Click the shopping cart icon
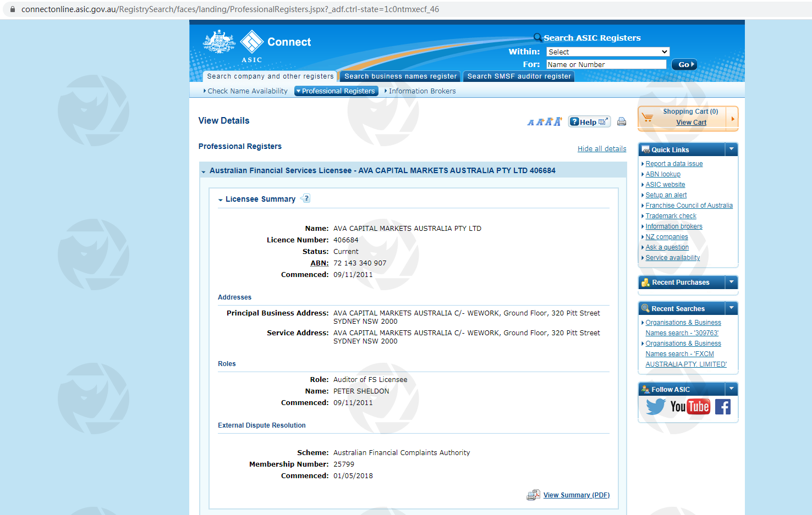812x515 pixels. pos(648,118)
